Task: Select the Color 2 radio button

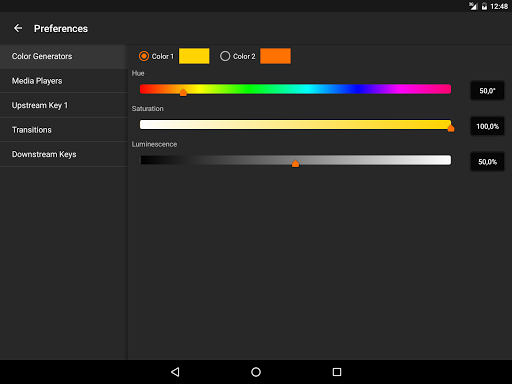Action: click(x=225, y=56)
